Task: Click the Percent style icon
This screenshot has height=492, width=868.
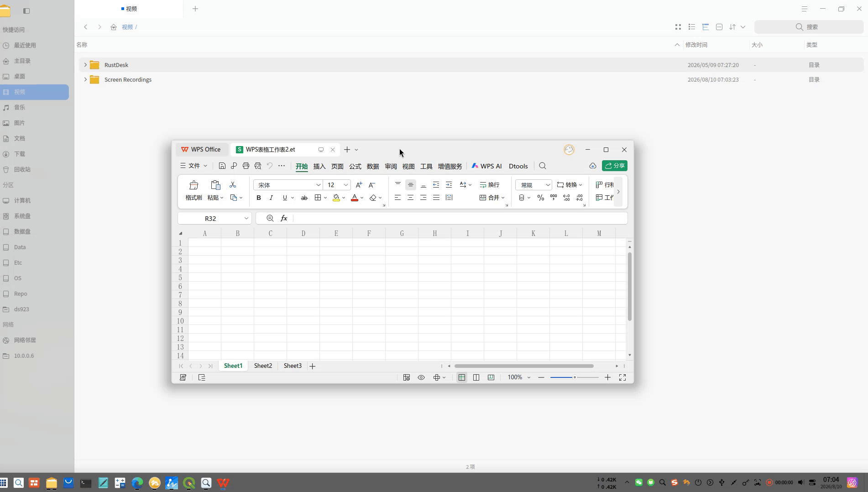Action: [541, 198]
